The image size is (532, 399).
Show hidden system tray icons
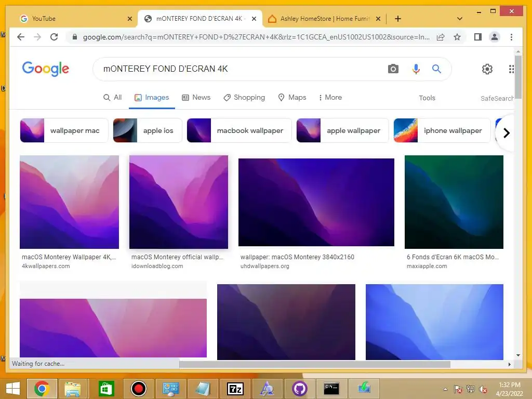(x=445, y=389)
